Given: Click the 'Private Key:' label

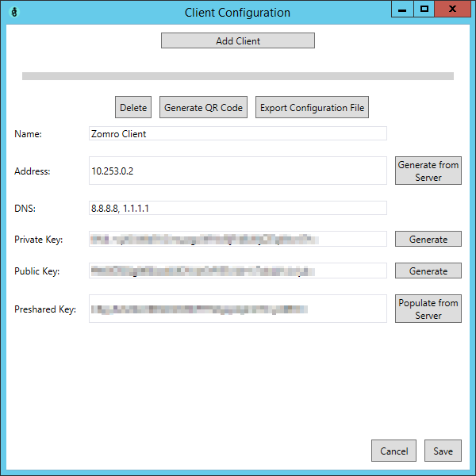Looking at the screenshot, I should point(39,240).
